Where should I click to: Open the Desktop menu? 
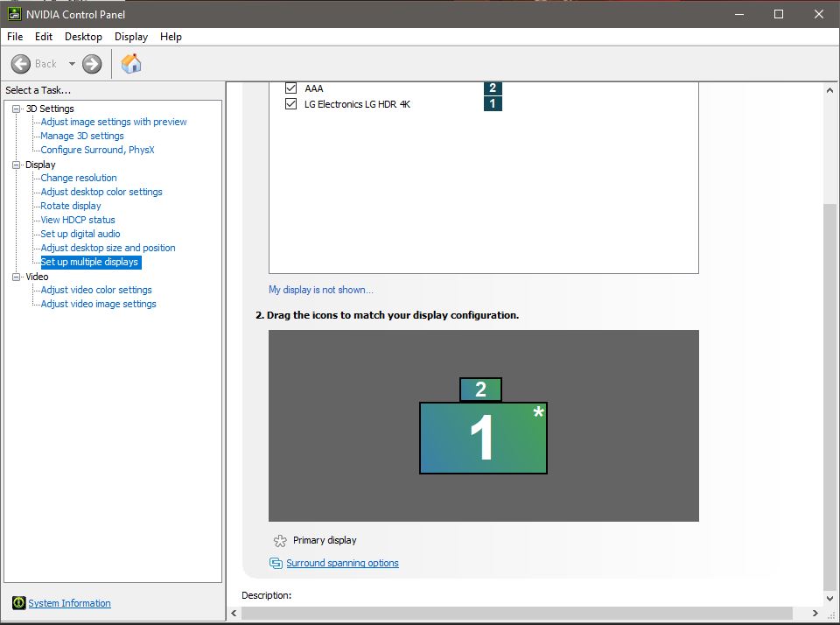(83, 37)
